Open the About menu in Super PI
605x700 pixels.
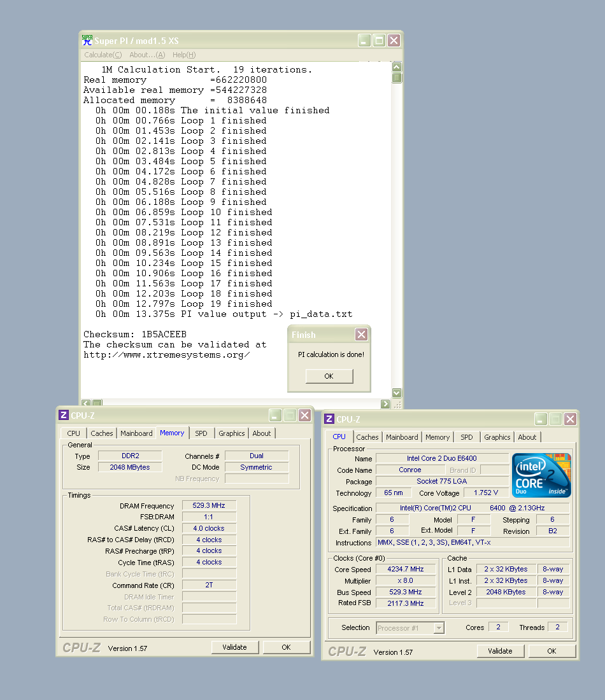click(x=147, y=55)
